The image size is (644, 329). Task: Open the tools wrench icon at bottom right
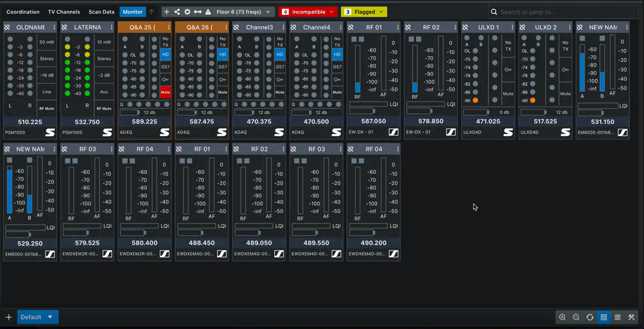[631, 317]
